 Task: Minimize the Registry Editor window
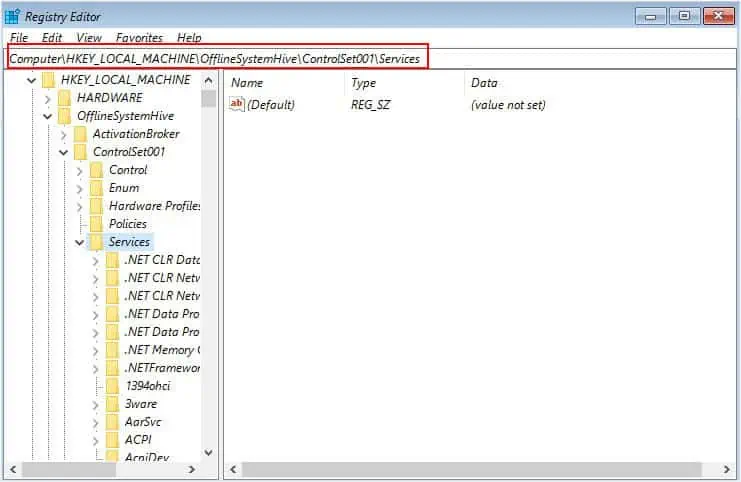pyautogui.click(x=651, y=17)
